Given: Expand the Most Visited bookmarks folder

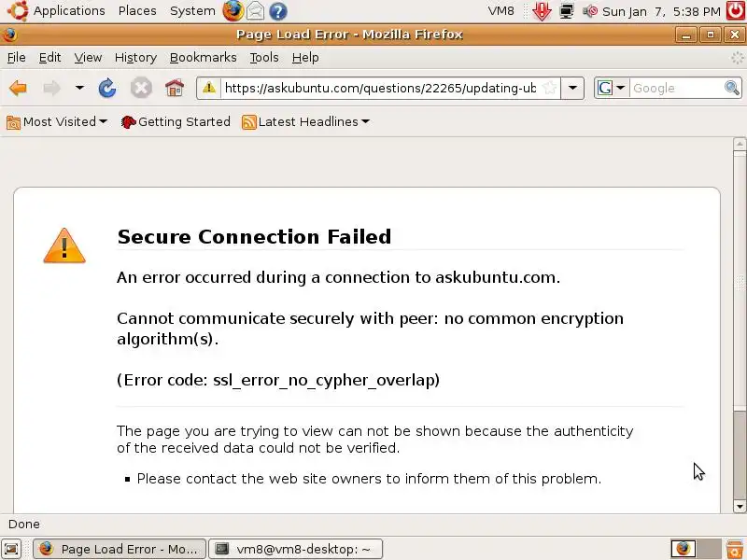Looking at the screenshot, I should point(57,122).
